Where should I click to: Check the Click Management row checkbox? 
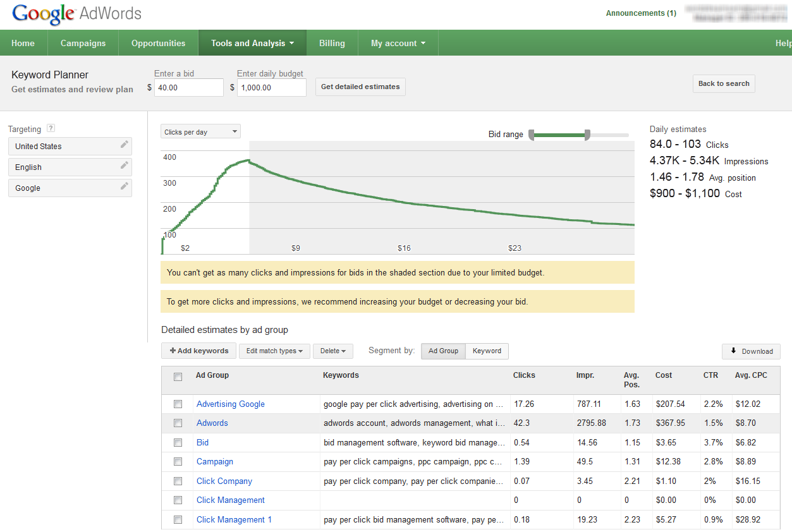[178, 500]
